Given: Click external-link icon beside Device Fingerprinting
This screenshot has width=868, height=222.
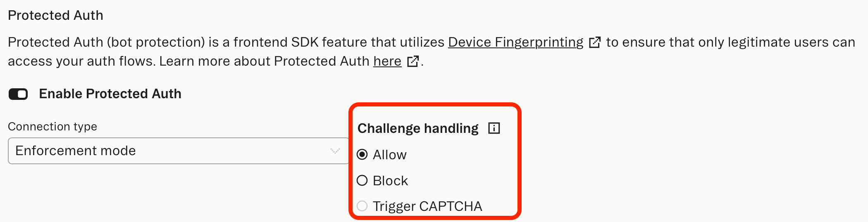Looking at the screenshot, I should point(594,42).
